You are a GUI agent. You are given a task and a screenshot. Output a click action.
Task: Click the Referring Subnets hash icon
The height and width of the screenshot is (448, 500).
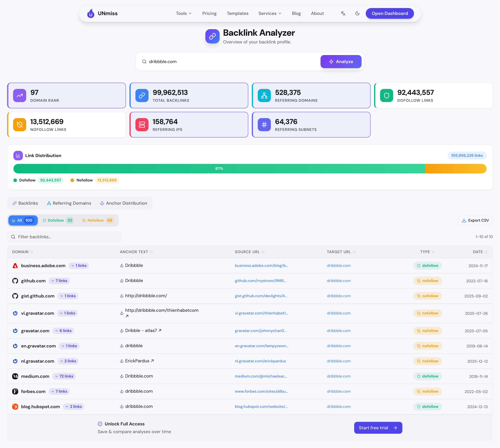click(x=264, y=124)
